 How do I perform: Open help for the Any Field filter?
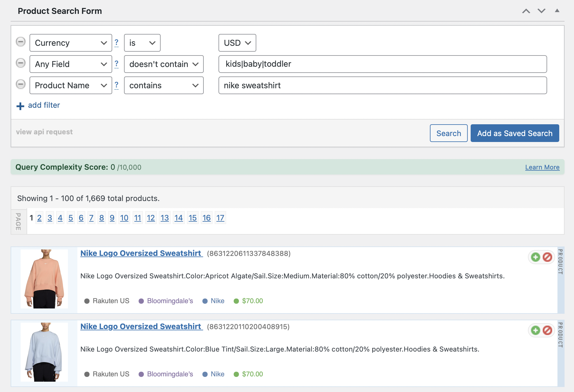tap(117, 64)
